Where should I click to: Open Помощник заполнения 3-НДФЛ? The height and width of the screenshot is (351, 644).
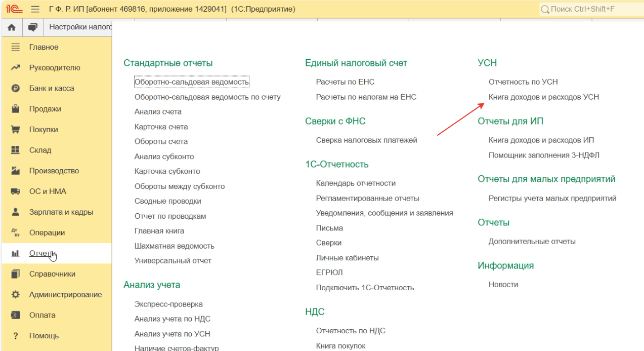[x=544, y=155]
